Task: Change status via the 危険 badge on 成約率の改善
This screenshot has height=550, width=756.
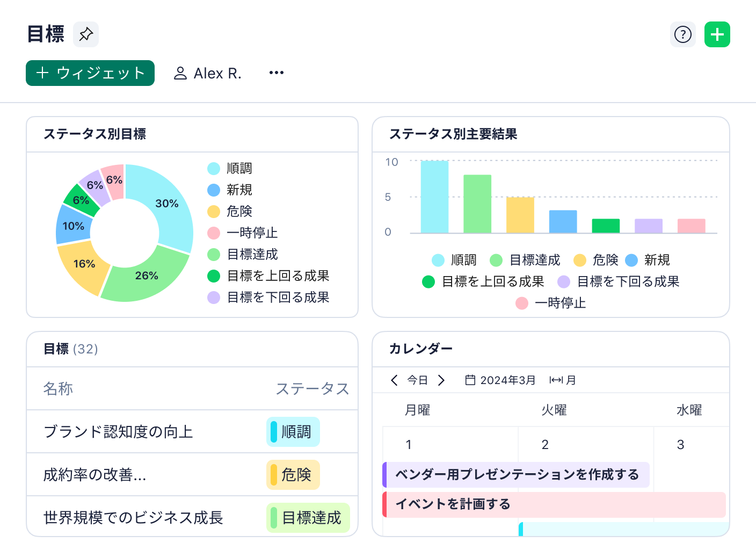Action: 293,475
